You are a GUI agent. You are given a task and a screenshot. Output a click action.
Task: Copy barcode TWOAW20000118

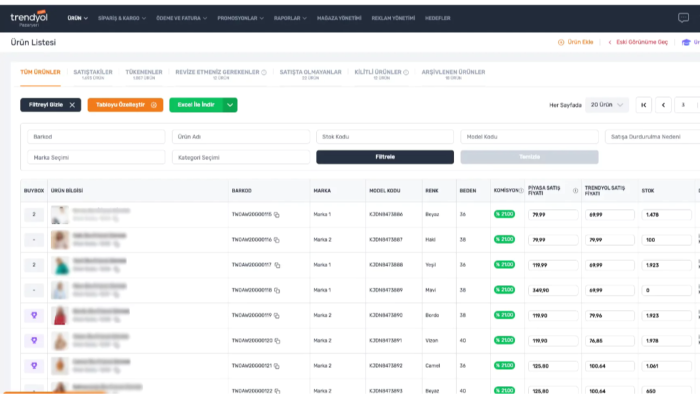[277, 290]
